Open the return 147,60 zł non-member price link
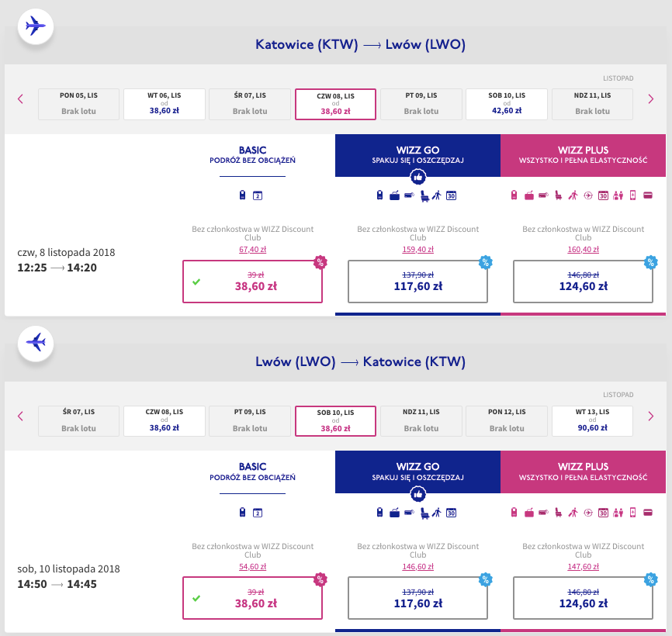672x636 pixels. [x=583, y=567]
